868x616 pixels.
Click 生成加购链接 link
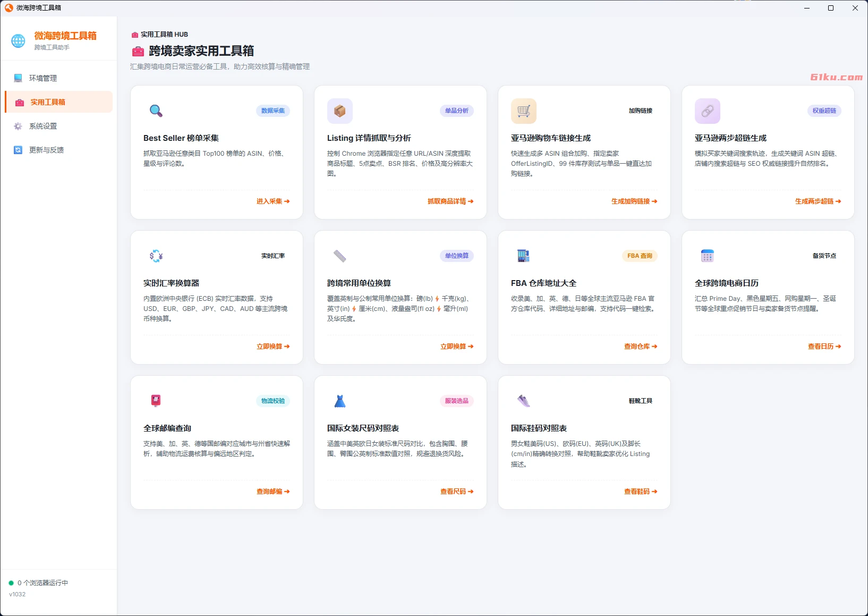pyautogui.click(x=634, y=201)
